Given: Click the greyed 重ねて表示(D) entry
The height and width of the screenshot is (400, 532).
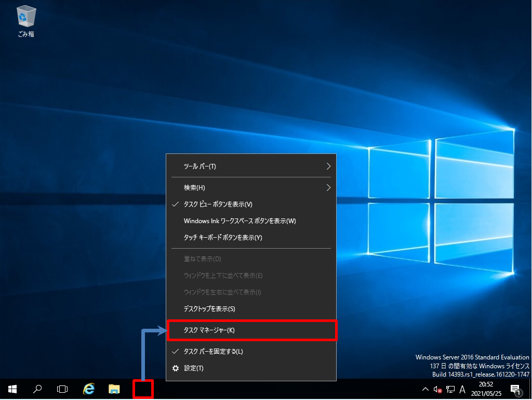Looking at the screenshot, I should pyautogui.click(x=251, y=259).
